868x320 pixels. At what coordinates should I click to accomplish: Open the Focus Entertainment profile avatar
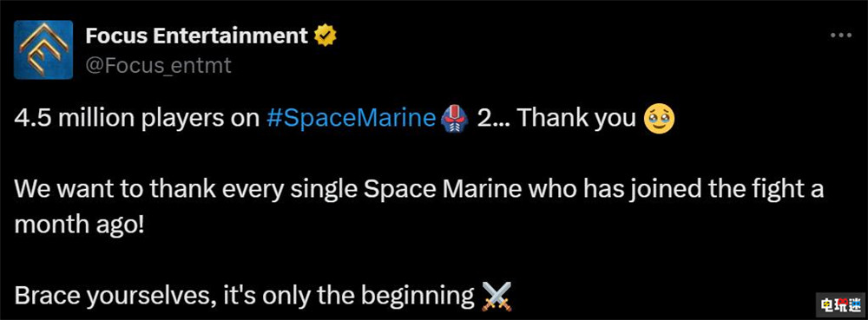(43, 49)
